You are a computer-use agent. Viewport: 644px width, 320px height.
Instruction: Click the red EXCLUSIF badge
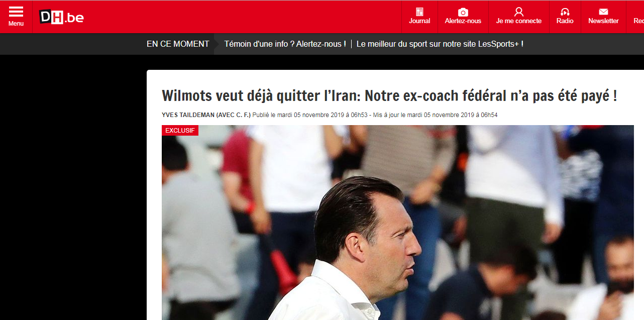pyautogui.click(x=180, y=131)
